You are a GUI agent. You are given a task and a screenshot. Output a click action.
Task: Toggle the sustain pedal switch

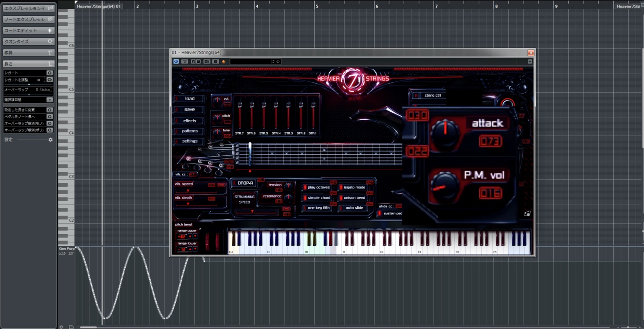coord(390,213)
